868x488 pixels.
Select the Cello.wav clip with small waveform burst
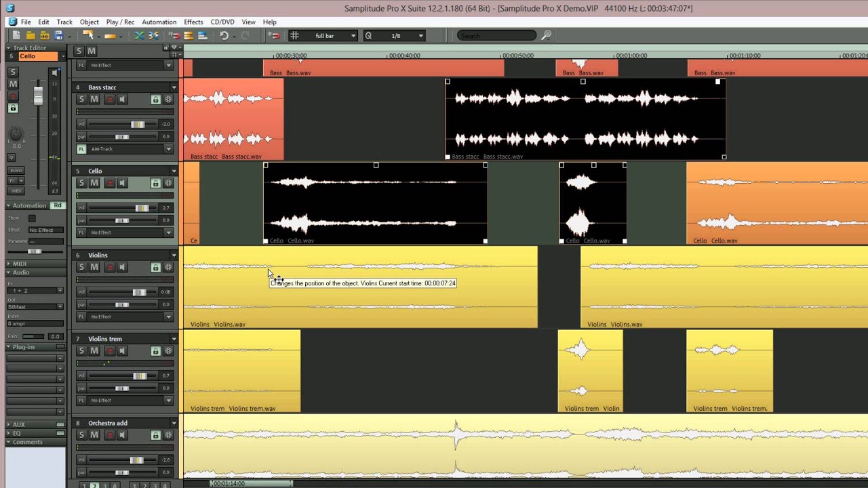(x=593, y=203)
